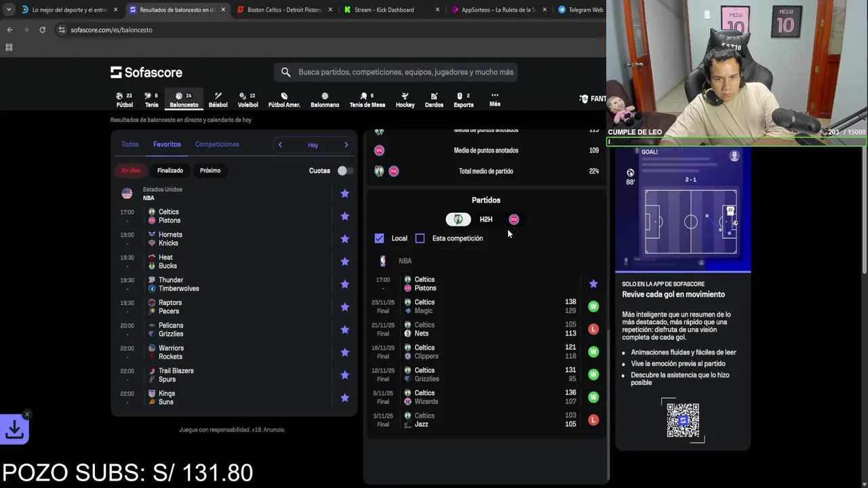The height and width of the screenshot is (488, 868).
Task: Filter matches by Próximo
Action: [210, 171]
